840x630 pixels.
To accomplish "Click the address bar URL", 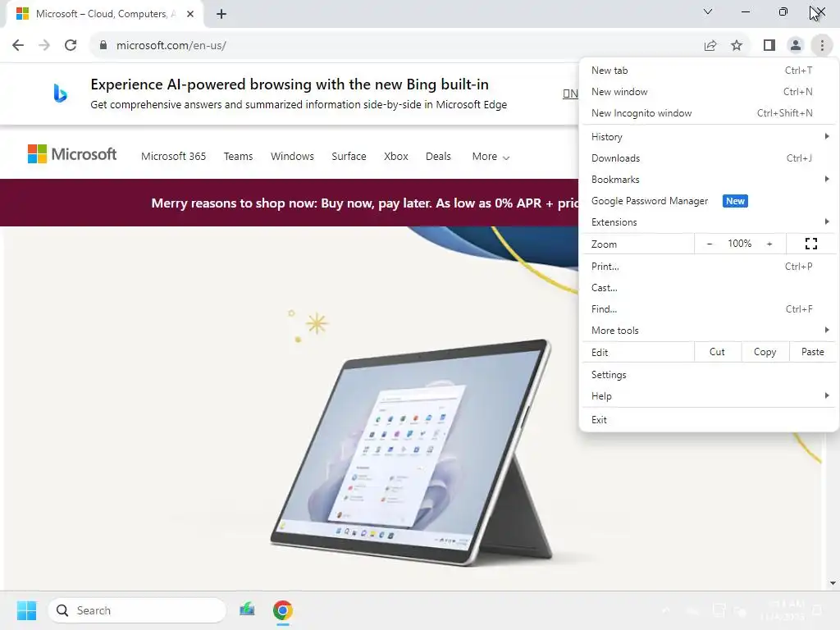I will (x=171, y=46).
